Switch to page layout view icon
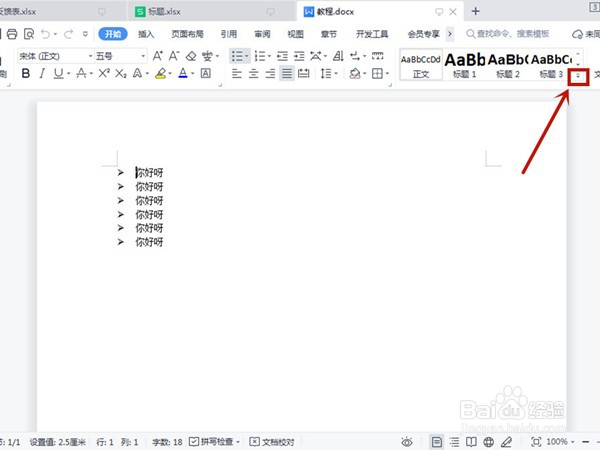This screenshot has height=450, width=600. [437, 442]
